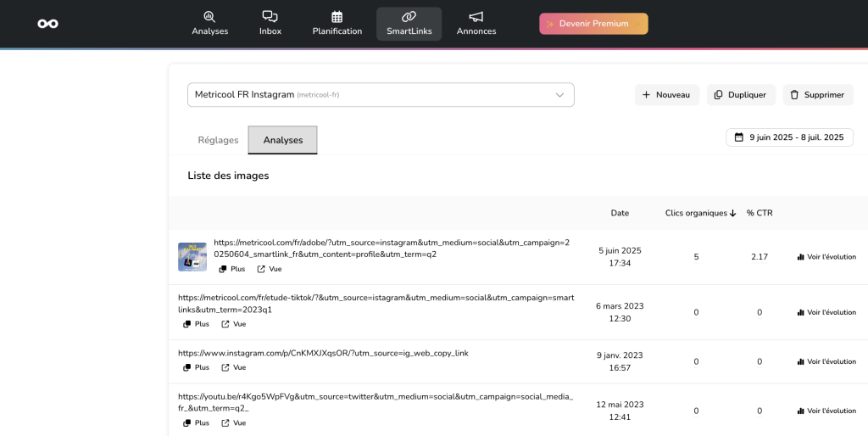The width and height of the screenshot is (868, 436).
Task: Open Vue for the etude-tiktok link
Action: coord(225,324)
